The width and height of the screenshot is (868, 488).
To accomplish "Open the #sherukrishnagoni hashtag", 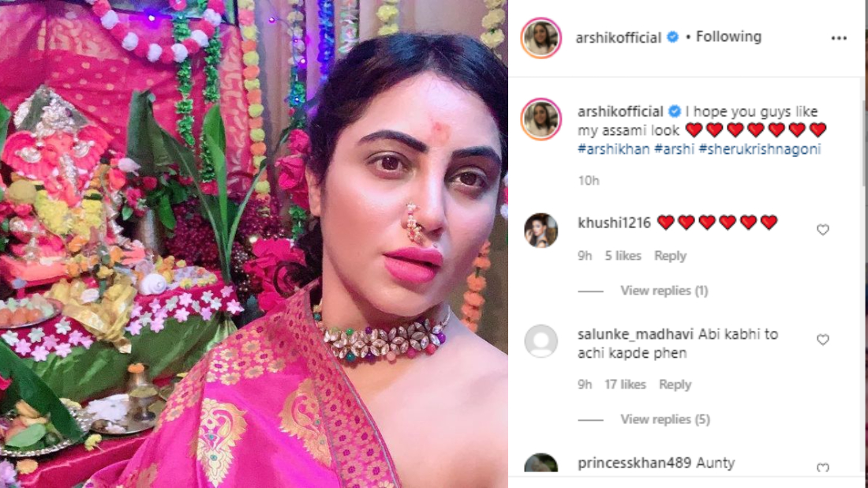I will [x=759, y=149].
